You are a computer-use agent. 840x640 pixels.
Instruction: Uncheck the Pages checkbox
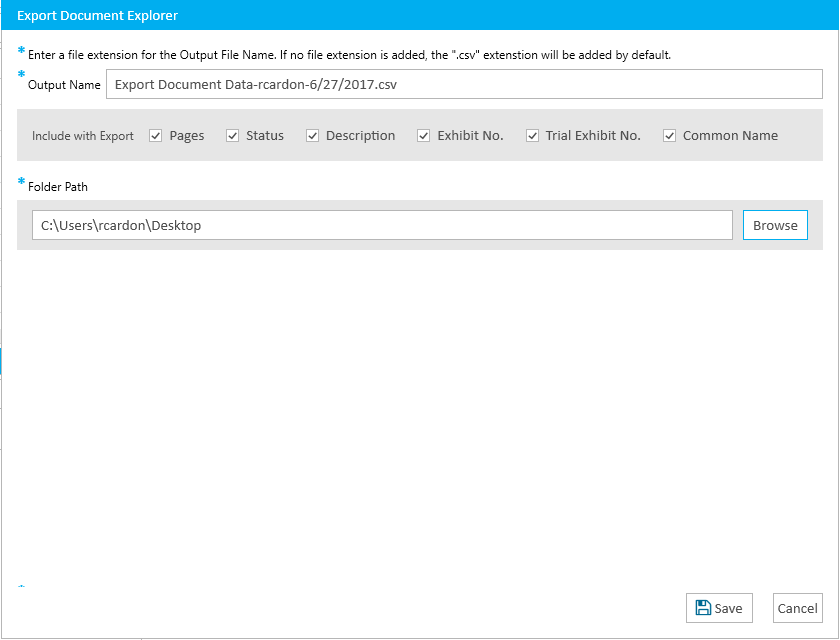pos(156,136)
